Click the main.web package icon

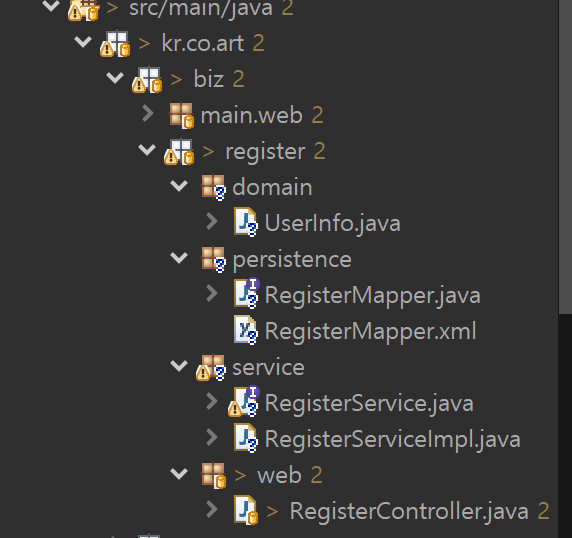pos(182,115)
